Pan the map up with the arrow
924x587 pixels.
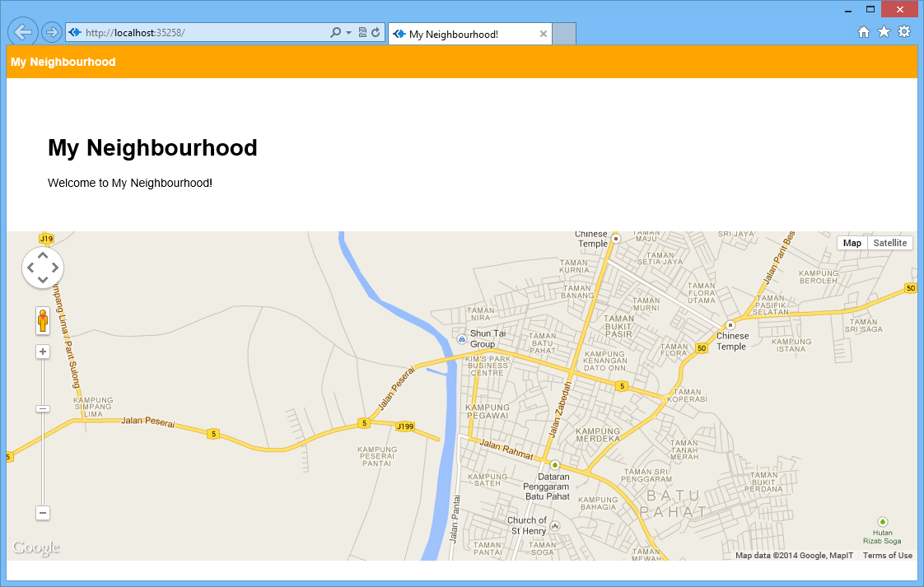pos(43,254)
